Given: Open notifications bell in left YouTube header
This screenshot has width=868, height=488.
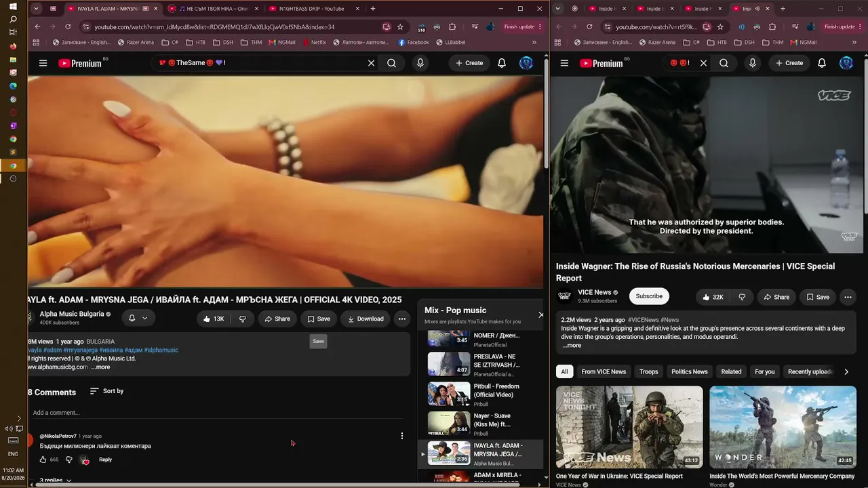Looking at the screenshot, I should (502, 63).
